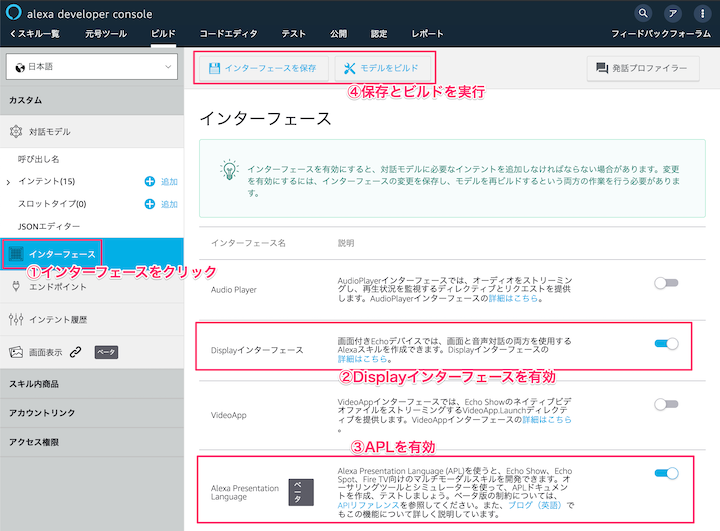Open the APIリファレンス link
Viewport: 720px width, 531px height.
(x=368, y=505)
